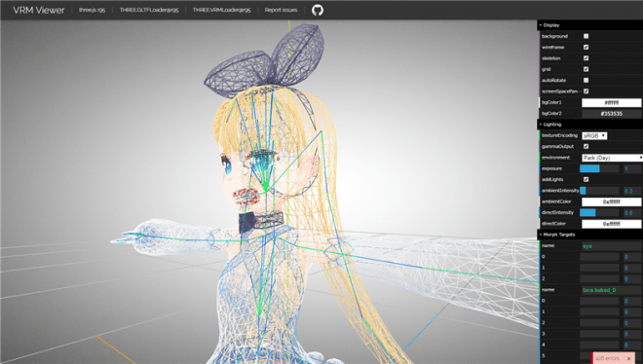The image size is (643, 364).
Task: Open the directColor 0xffffff swatch
Action: (612, 224)
